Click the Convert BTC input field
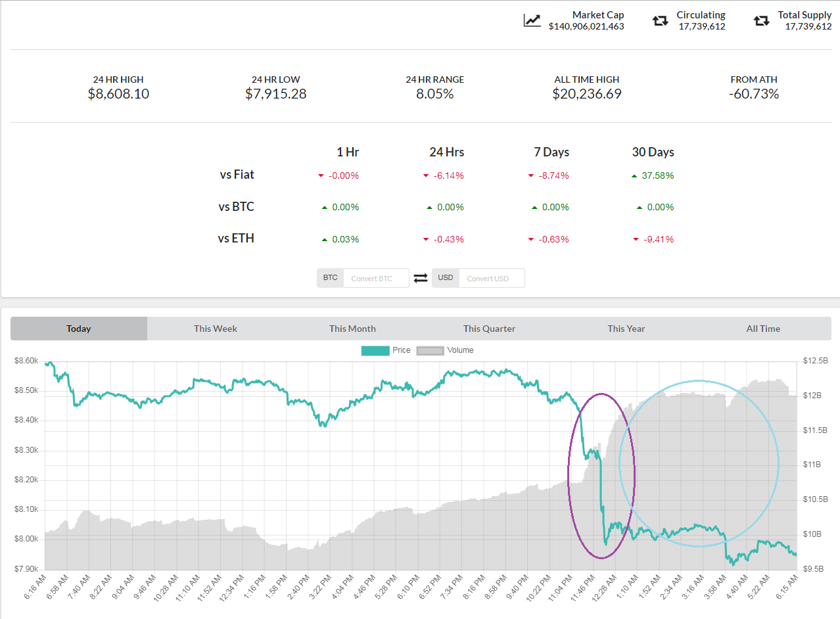This screenshot has width=840, height=619. pyautogui.click(x=376, y=279)
